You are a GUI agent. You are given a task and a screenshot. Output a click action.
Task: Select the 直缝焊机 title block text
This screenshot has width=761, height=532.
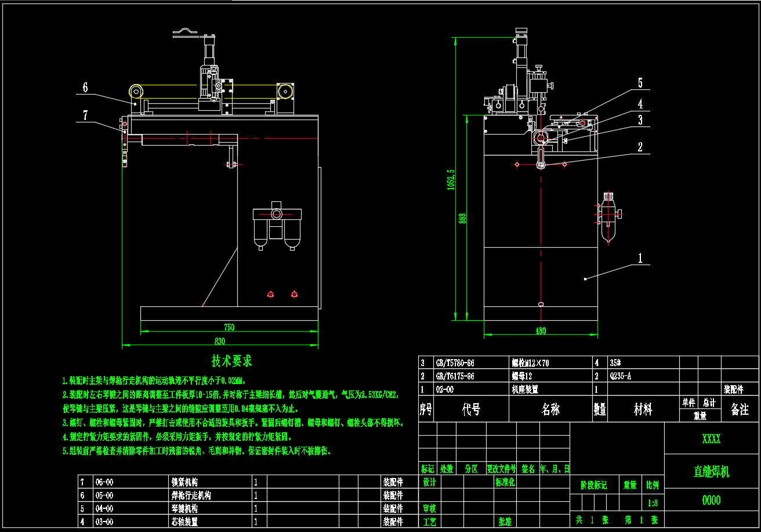[711, 472]
